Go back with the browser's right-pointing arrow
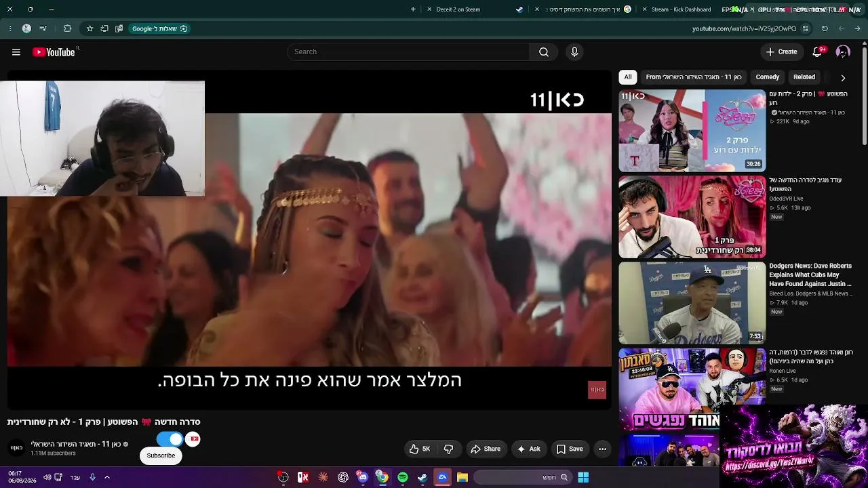 point(858,28)
